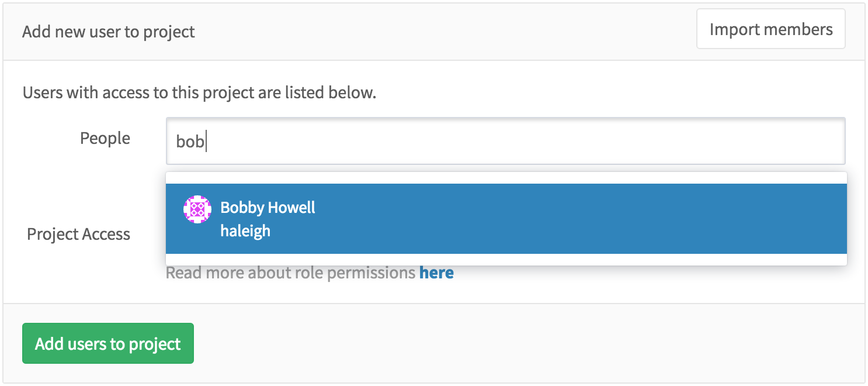Click the empty right side of the highlighted suggestion row
Viewport: 868px width, 386px height.
pyautogui.click(x=643, y=219)
